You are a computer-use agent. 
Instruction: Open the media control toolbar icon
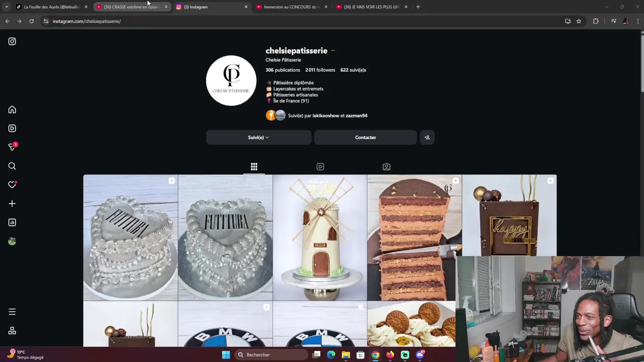(613, 21)
